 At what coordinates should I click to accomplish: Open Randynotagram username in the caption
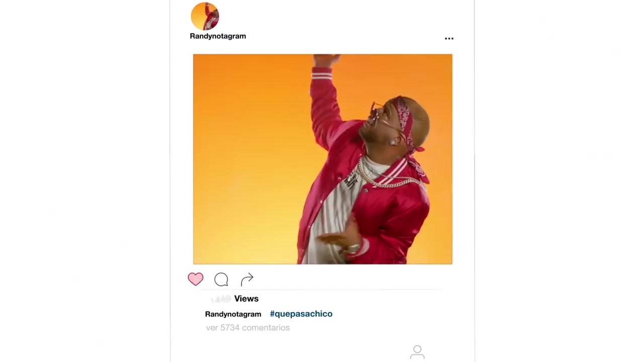(x=233, y=314)
